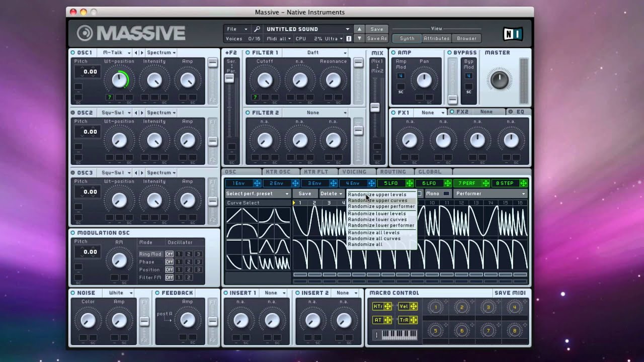Click the NI logo
Viewport: 644px width, 362px height.
click(x=513, y=34)
